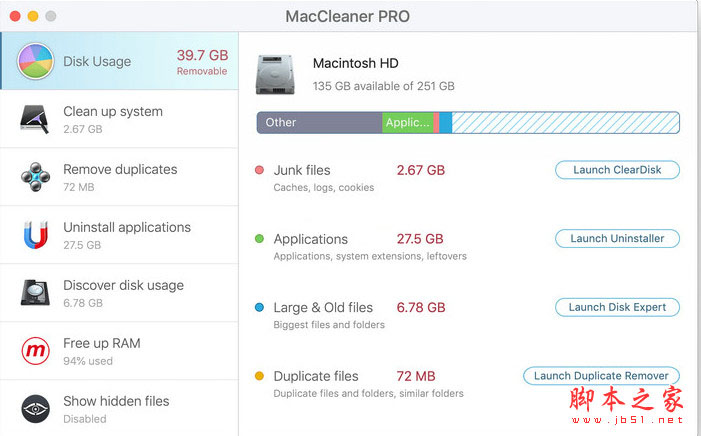The height and width of the screenshot is (436, 701).
Task: Click the Clean up system drive icon
Action: (37, 120)
